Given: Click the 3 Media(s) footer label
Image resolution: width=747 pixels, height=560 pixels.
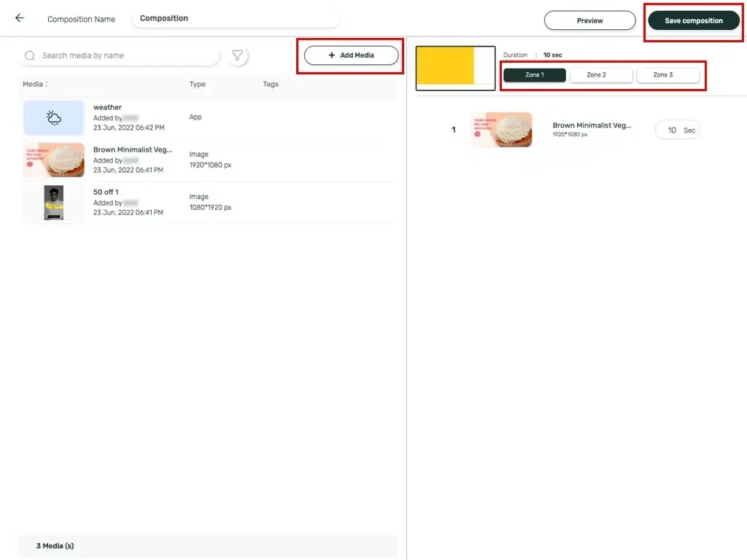Looking at the screenshot, I should pyautogui.click(x=55, y=545).
